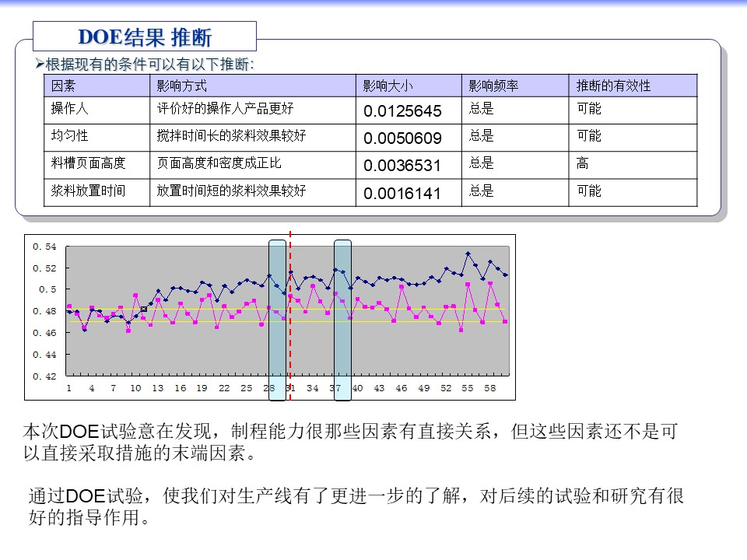Click the selected square marker at point 11

144,309
